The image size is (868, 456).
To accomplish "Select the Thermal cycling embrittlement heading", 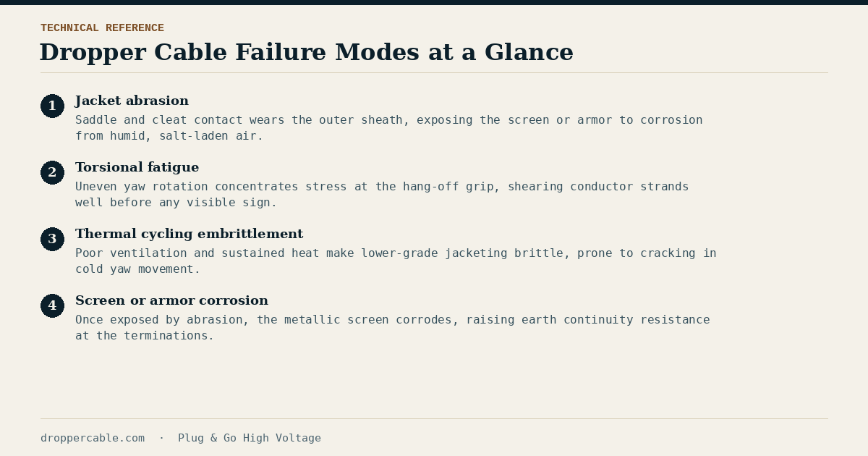I will pos(189,234).
